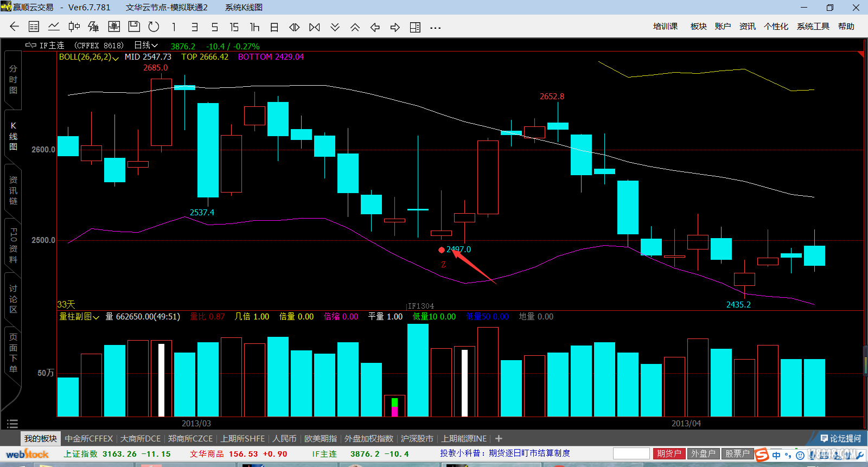Screen dimensions: 868x467
Task: Click the 股票户 account button
Action: [x=737, y=453]
